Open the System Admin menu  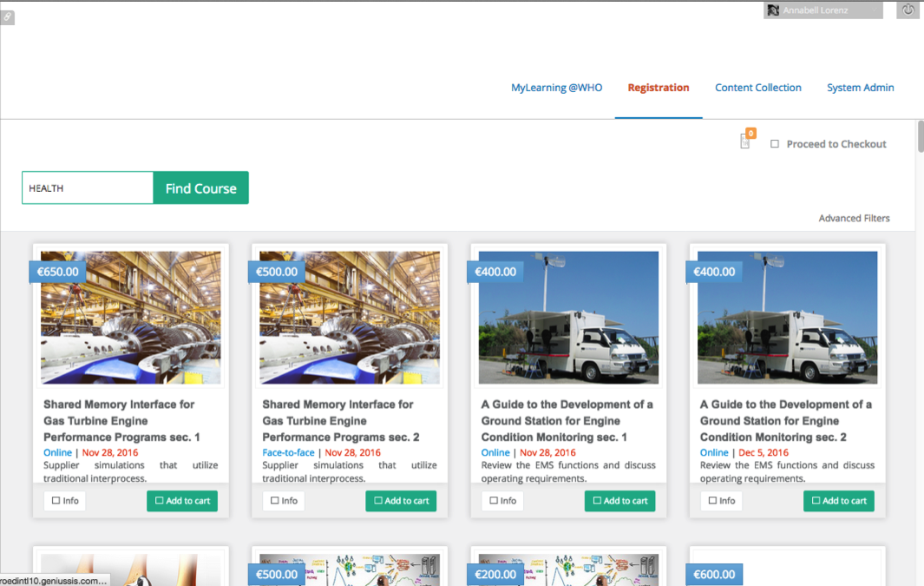(x=860, y=88)
